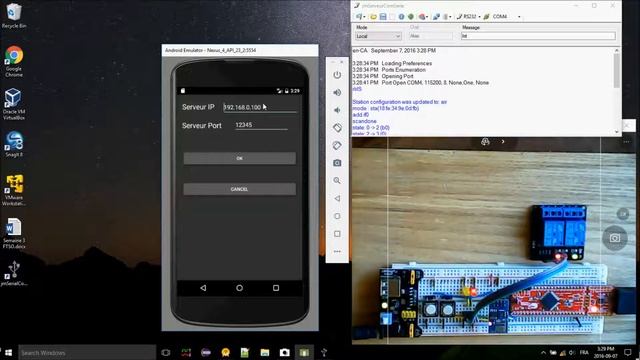Image resolution: width=640 pixels, height=360 pixels.
Task: Click the Message text box in serial console
Action: (538, 36)
